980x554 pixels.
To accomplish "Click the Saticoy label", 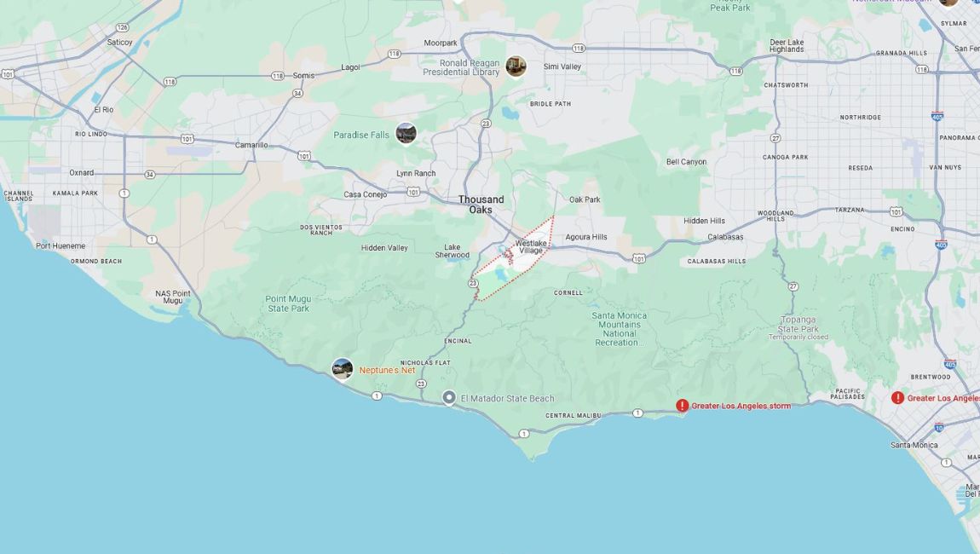I will click(x=119, y=43).
